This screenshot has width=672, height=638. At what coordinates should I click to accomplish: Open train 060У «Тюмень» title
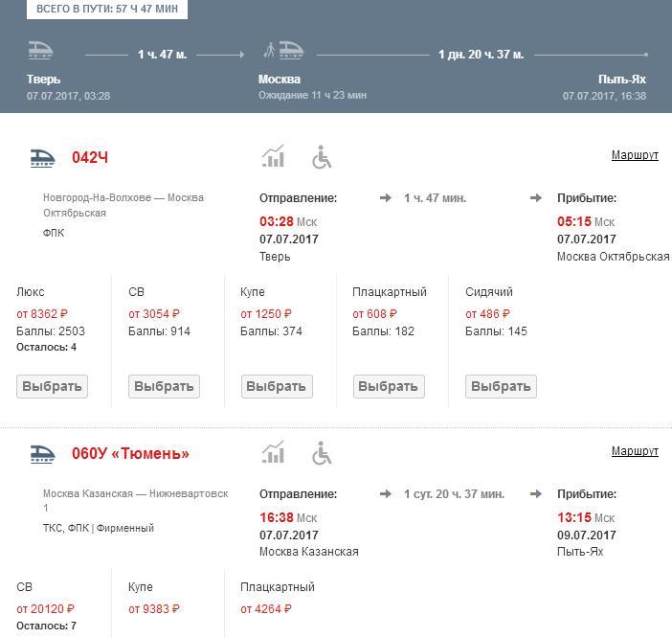[130, 453]
